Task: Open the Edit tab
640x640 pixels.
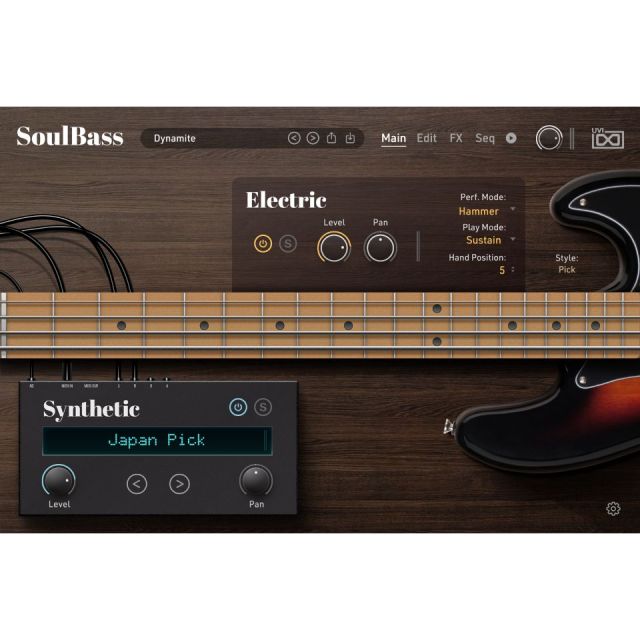Action: click(x=427, y=138)
